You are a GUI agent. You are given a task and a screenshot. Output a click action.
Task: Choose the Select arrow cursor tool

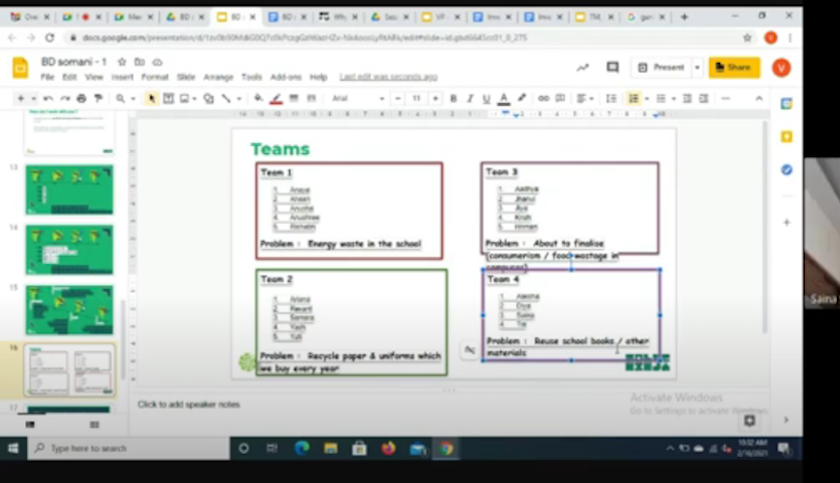(152, 99)
